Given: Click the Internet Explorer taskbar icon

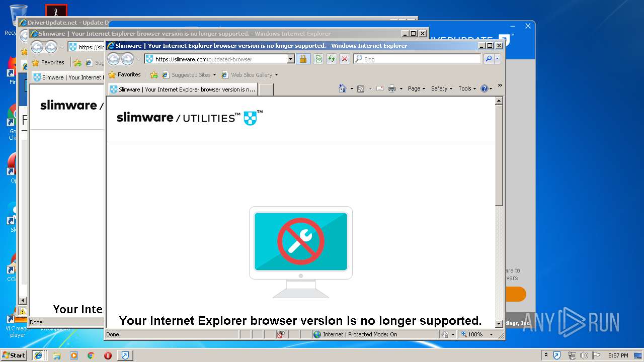Looking at the screenshot, I should tap(38, 355).
